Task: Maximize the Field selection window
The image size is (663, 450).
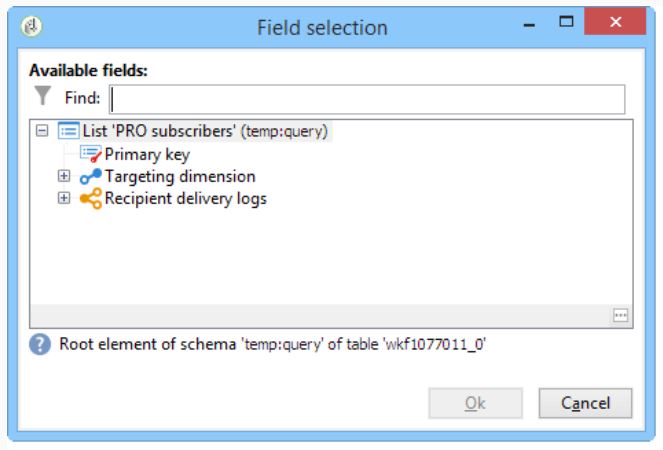Action: (566, 21)
